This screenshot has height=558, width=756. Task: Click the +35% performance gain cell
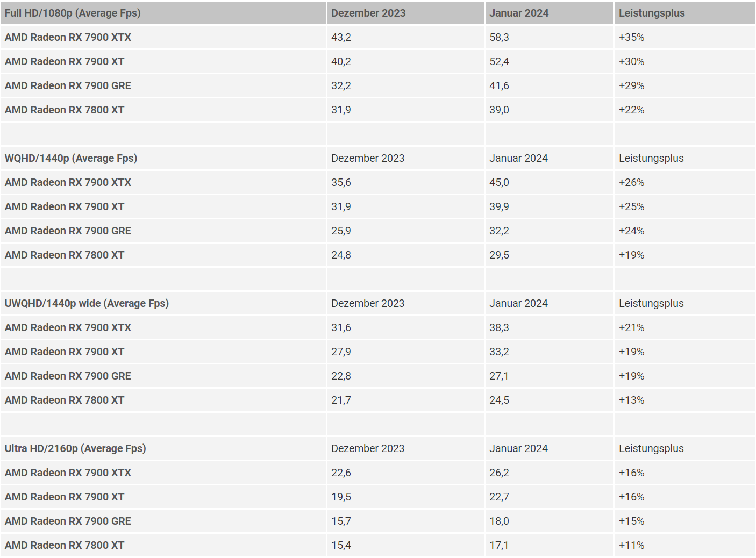coord(631,38)
